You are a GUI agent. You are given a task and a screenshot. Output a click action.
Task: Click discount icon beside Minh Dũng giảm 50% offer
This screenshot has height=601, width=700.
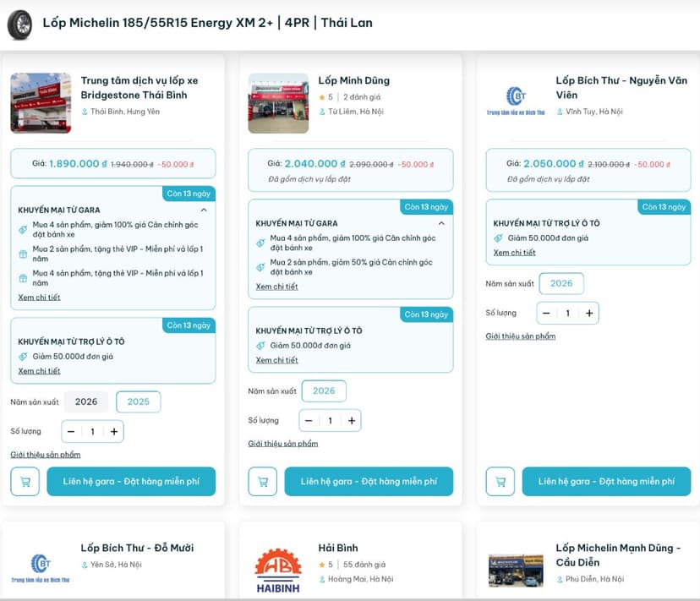(x=260, y=267)
